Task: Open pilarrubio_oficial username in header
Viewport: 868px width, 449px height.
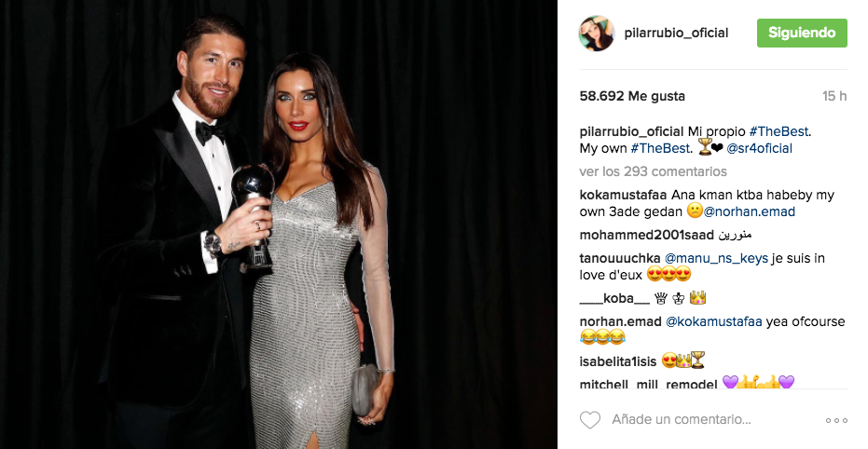Action: click(676, 34)
